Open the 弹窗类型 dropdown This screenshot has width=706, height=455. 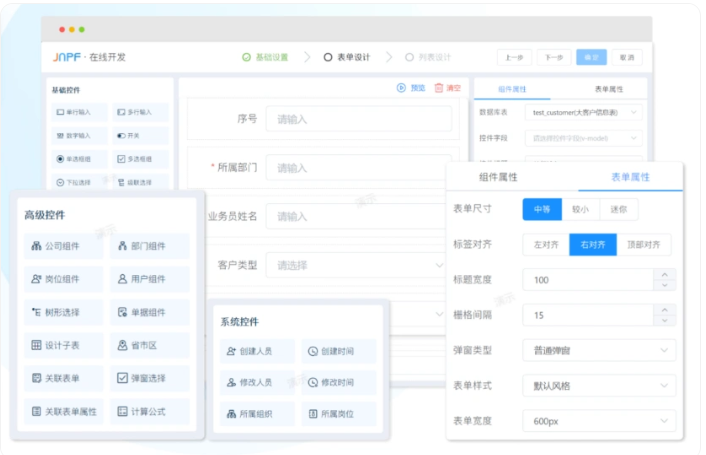(599, 351)
